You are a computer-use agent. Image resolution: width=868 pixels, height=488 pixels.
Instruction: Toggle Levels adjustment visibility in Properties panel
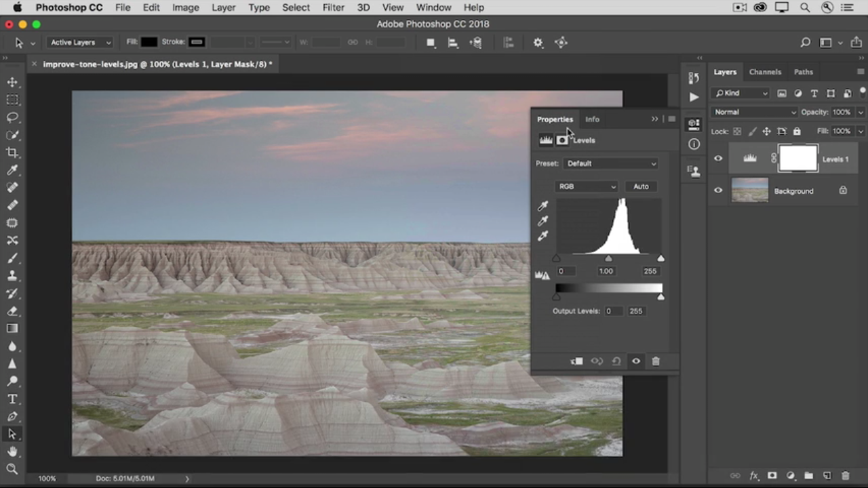tap(636, 361)
